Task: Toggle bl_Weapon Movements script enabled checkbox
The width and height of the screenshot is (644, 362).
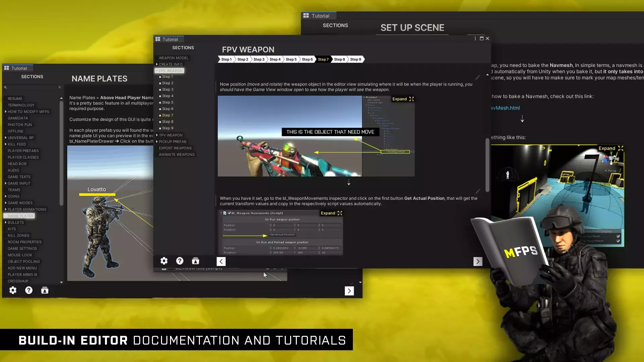Action: pyautogui.click(x=229, y=213)
